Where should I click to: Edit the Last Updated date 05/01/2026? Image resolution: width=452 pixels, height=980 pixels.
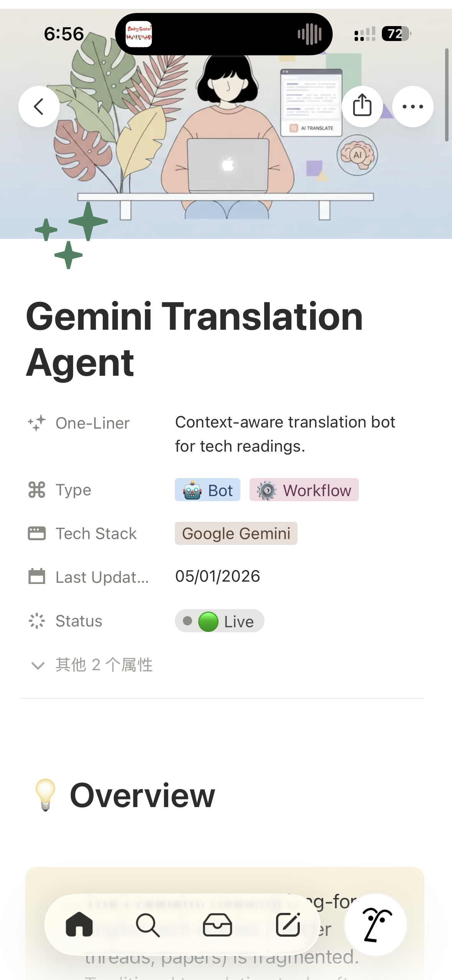pyautogui.click(x=217, y=576)
